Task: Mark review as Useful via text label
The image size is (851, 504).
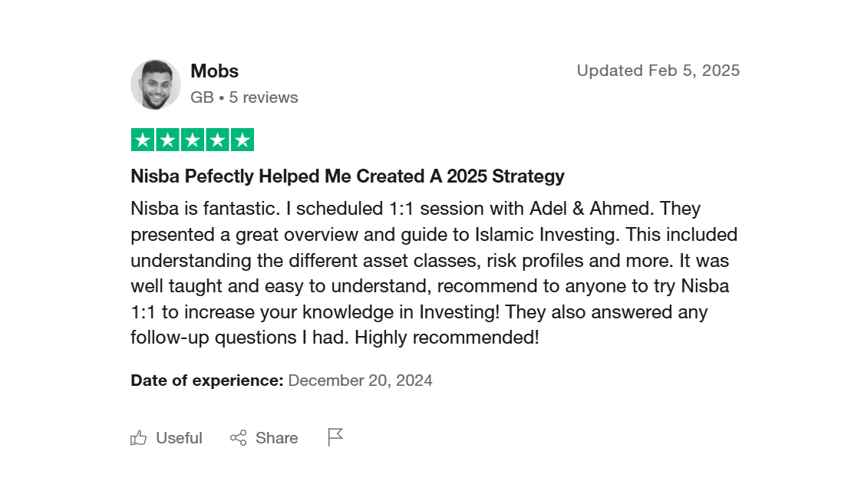Action: click(179, 438)
